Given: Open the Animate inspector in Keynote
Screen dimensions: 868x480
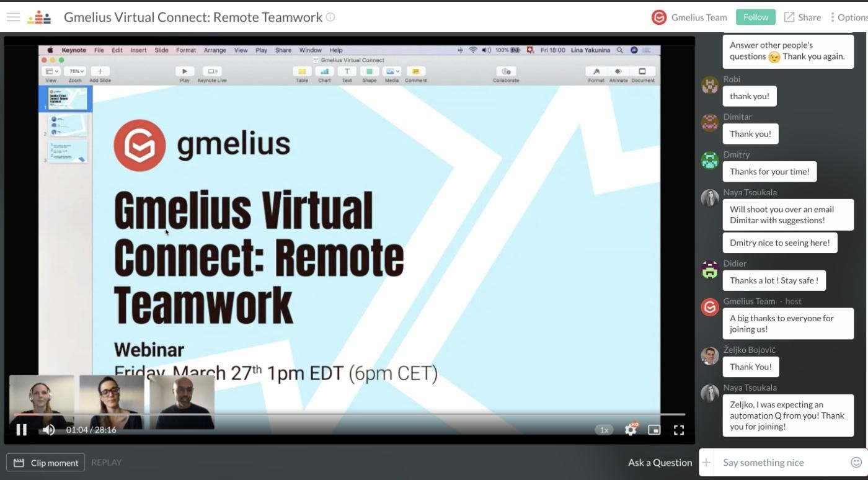Looking at the screenshot, I should coord(618,72).
